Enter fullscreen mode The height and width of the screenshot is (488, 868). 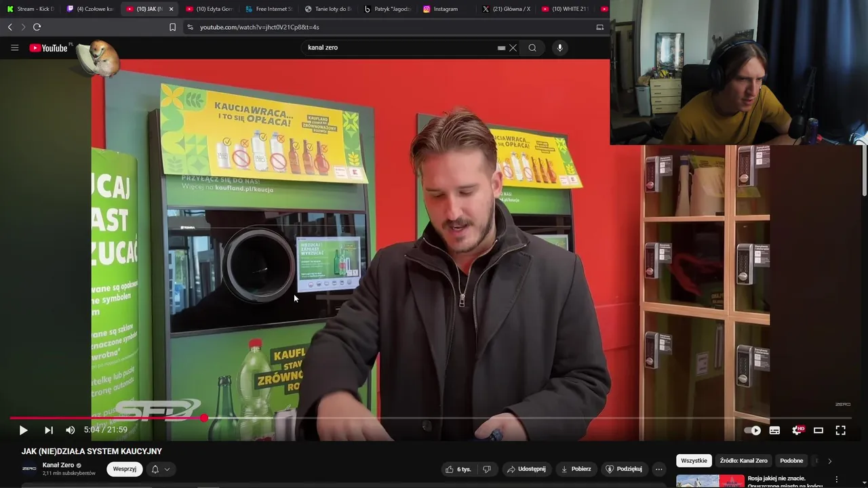click(840, 430)
